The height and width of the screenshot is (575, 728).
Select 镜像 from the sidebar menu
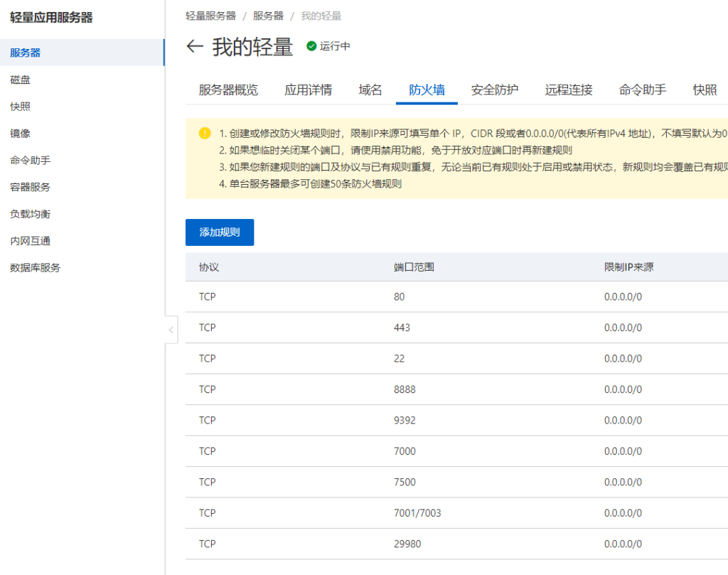coord(20,134)
